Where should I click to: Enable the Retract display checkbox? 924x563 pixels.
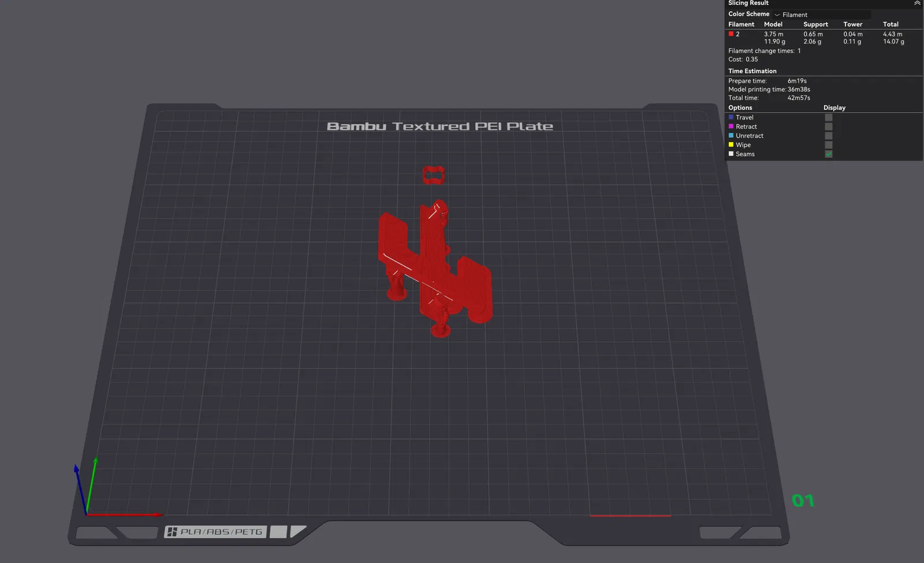pos(829,126)
